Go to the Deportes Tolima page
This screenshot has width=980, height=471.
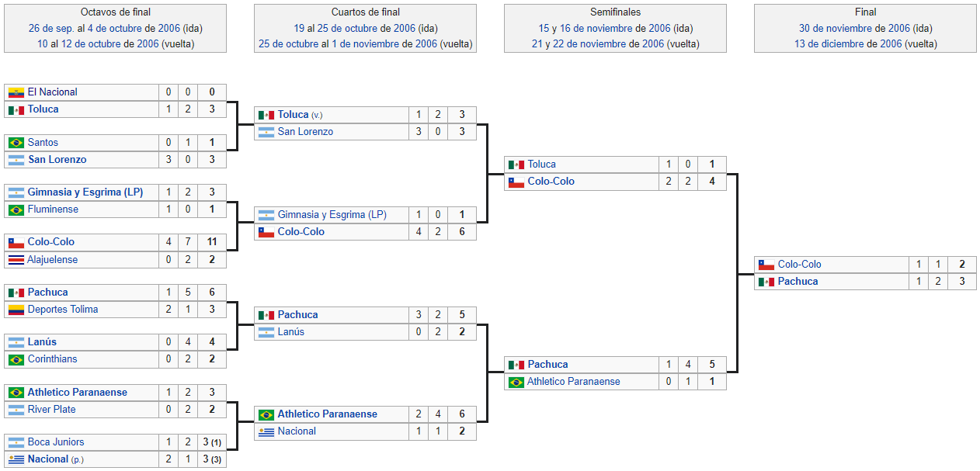[62, 310]
